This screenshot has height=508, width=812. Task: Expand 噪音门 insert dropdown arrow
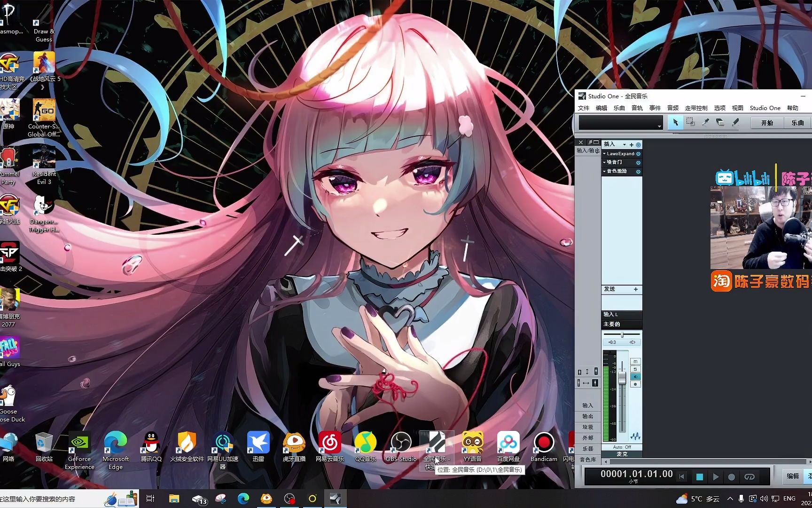[604, 162]
